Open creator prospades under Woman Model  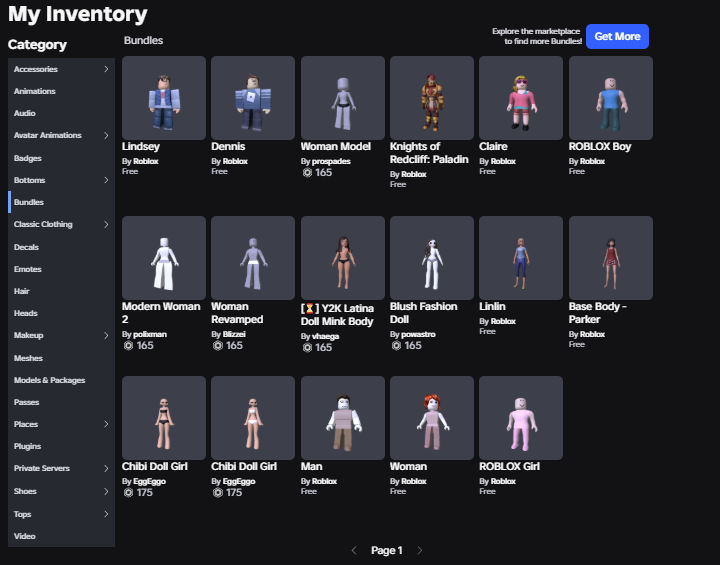tap(331, 161)
